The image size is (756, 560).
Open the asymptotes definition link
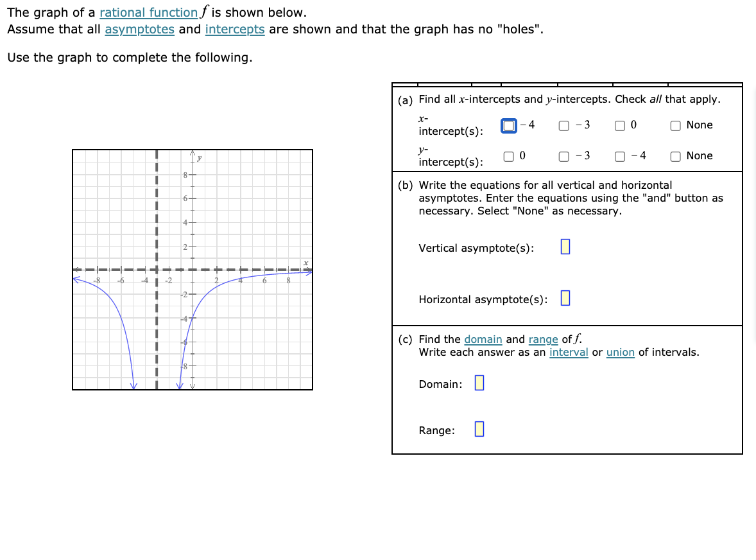point(140,29)
